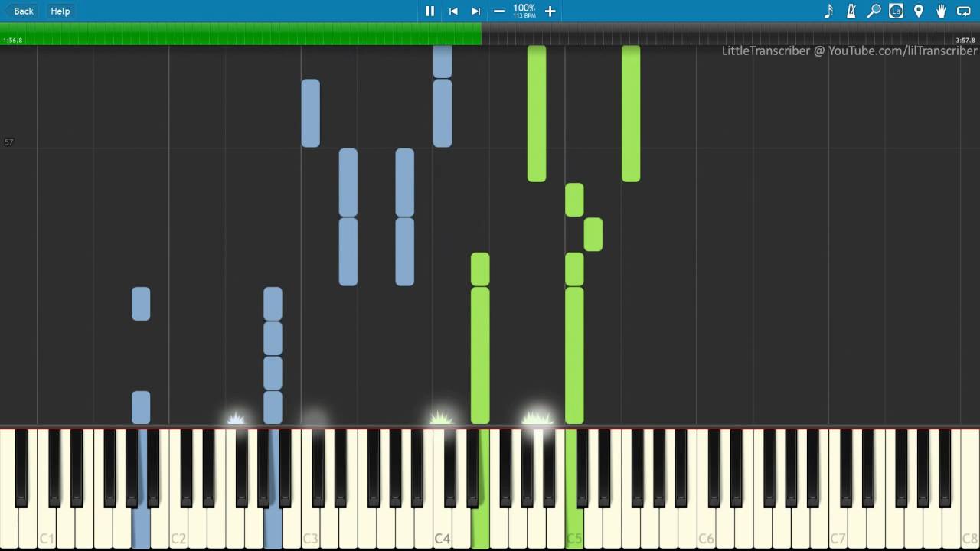Add a bookmark with the pin icon
The image size is (980, 551).
919,11
